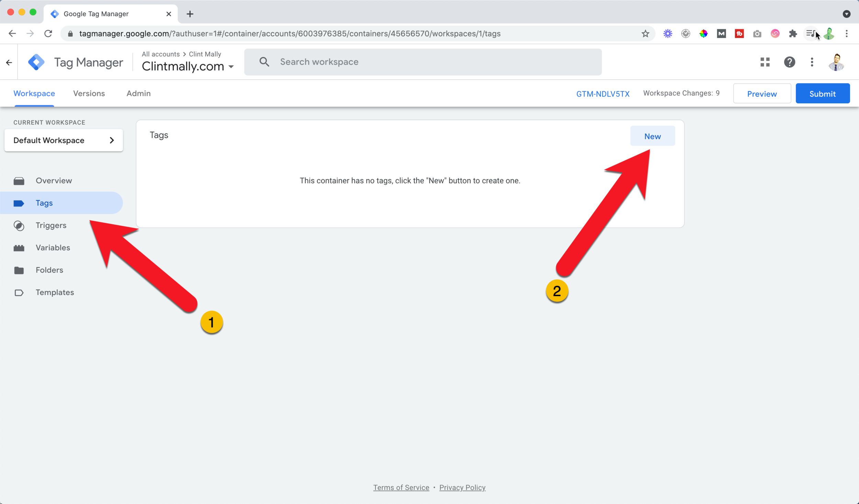
Task: Click the Variables sidebar icon
Action: pos(19,248)
